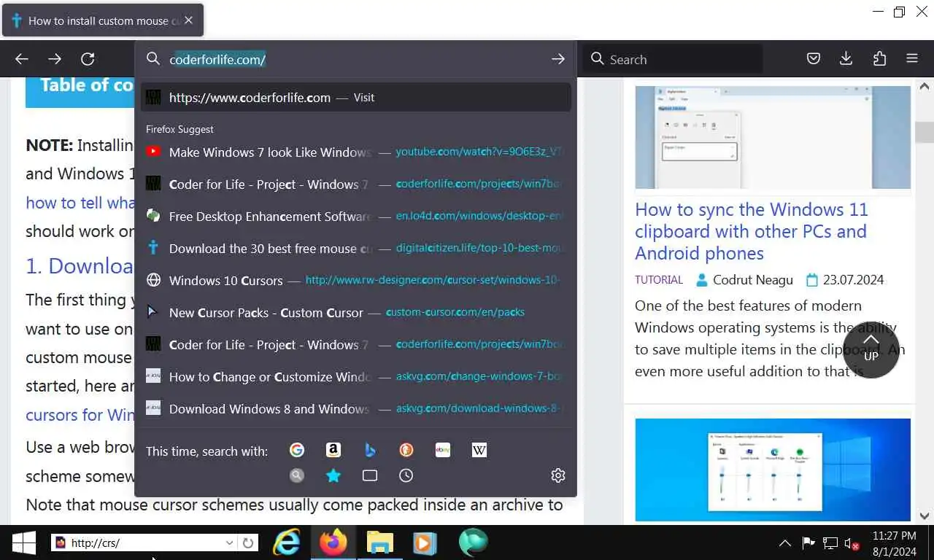Click the Firefox Search box
This screenshot has width=934, height=560.
671,59
